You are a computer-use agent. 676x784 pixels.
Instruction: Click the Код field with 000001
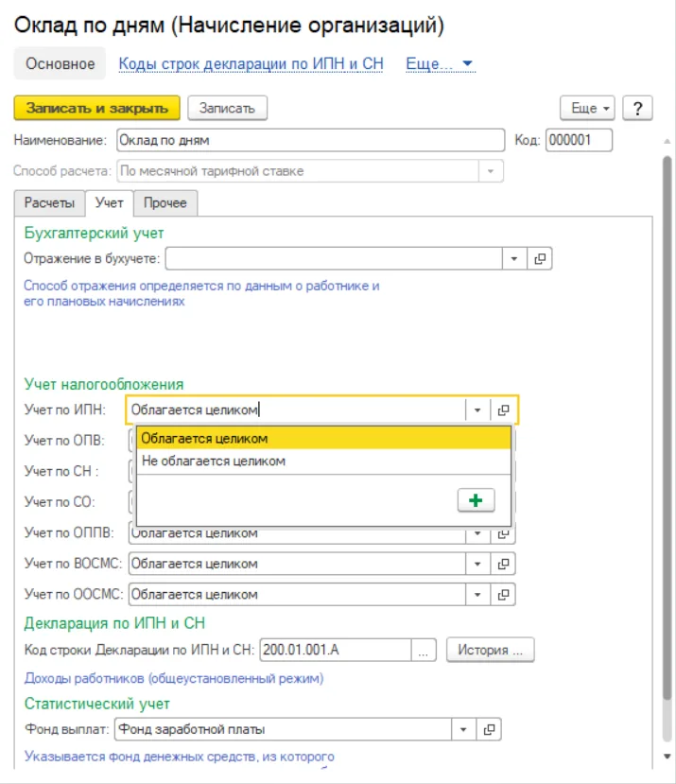pos(579,140)
